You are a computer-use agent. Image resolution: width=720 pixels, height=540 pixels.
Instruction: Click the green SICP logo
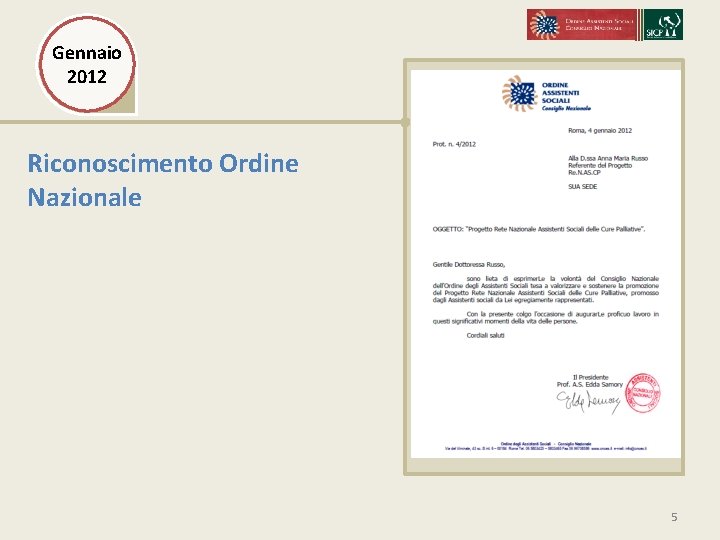tap(663, 24)
